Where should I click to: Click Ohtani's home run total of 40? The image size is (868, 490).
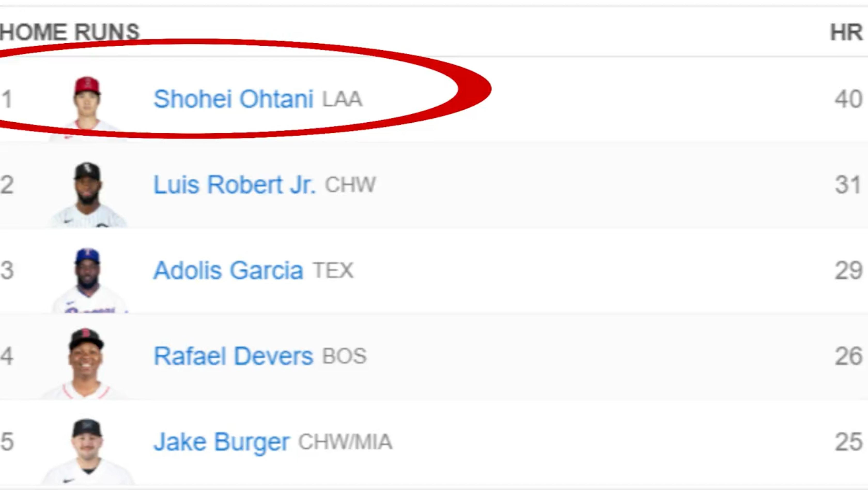coord(848,99)
